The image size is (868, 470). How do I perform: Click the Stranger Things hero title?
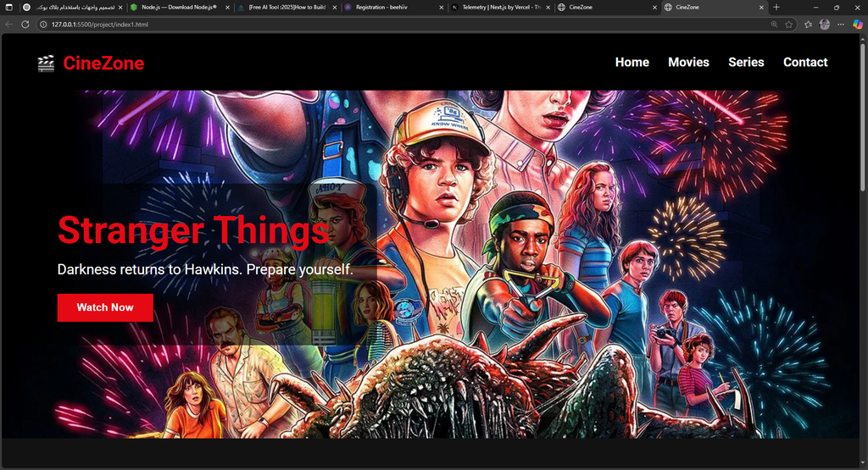194,230
